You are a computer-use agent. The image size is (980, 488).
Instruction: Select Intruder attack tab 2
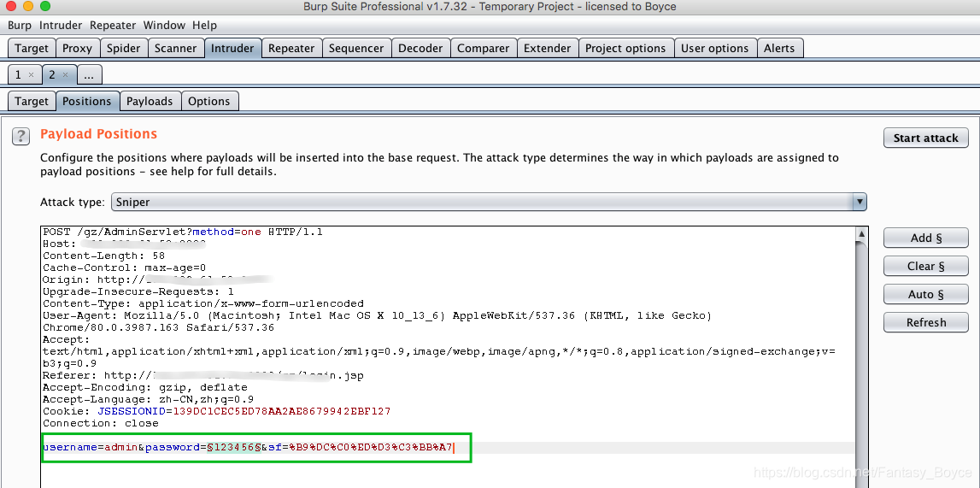52,75
